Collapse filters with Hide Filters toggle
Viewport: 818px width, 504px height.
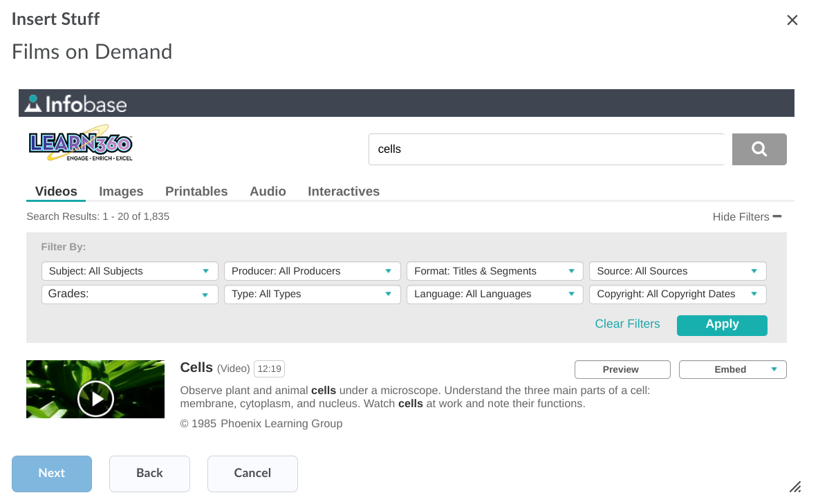(747, 216)
